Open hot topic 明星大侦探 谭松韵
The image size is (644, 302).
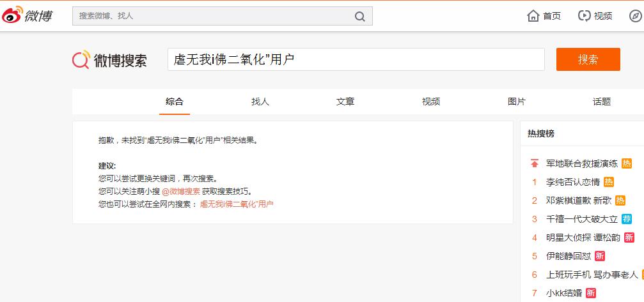point(583,238)
